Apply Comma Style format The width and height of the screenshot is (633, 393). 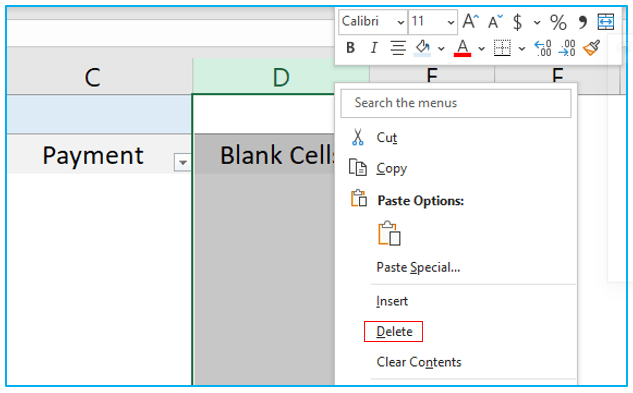582,22
